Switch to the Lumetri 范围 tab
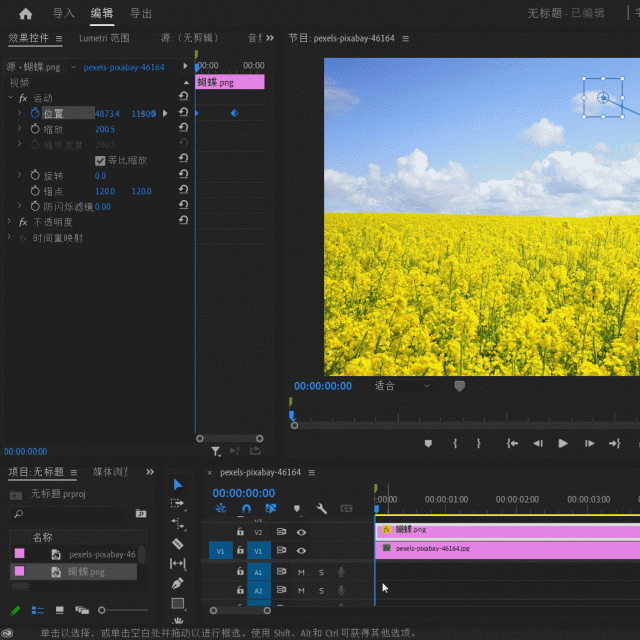This screenshot has height=640, width=640. (104, 38)
